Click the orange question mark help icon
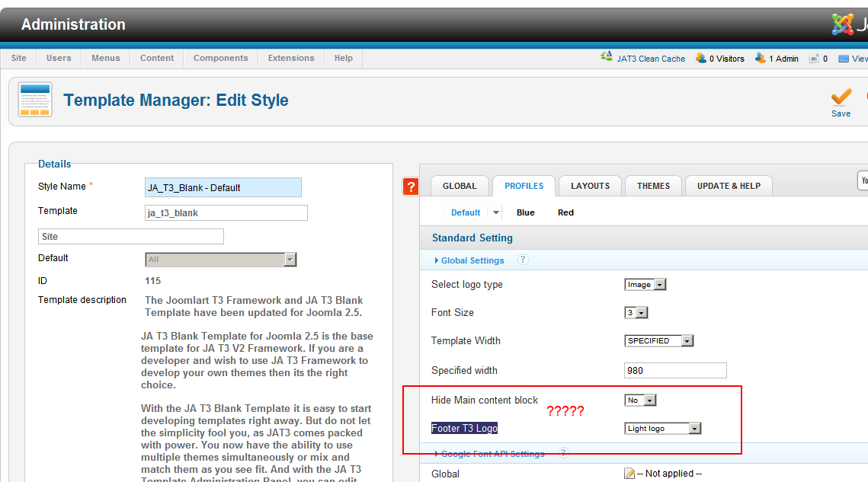 pos(411,187)
